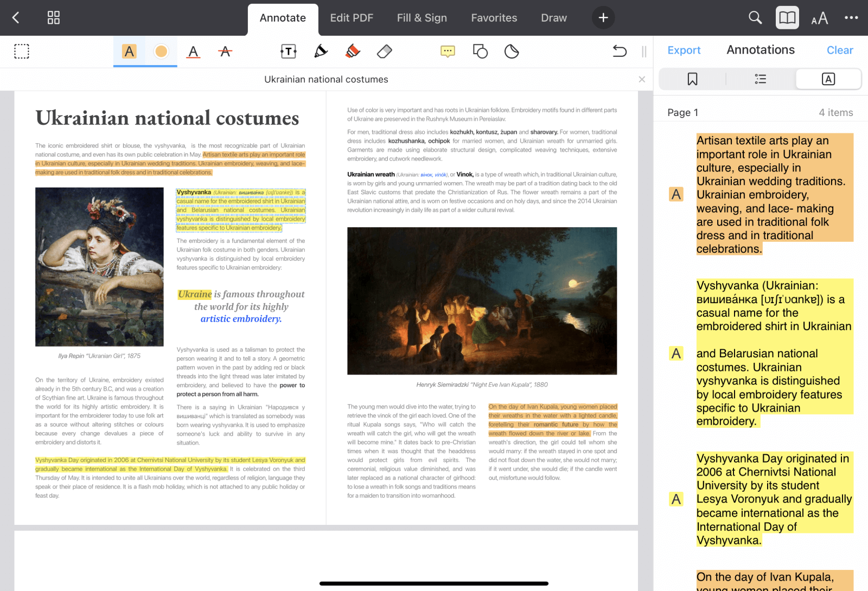The image size is (868, 591).
Task: Open the orange highlight color picker
Action: [x=161, y=52]
